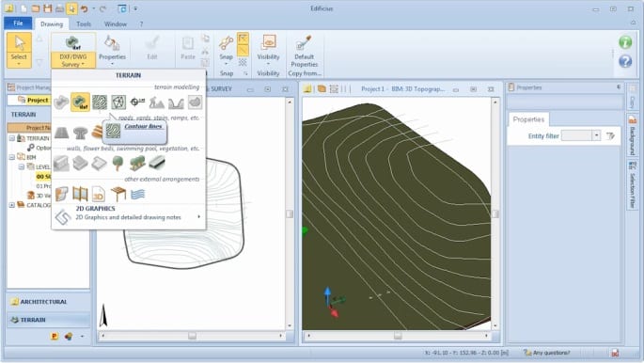
Task: Click the last greyed terrain modelling icon
Action: (x=195, y=102)
